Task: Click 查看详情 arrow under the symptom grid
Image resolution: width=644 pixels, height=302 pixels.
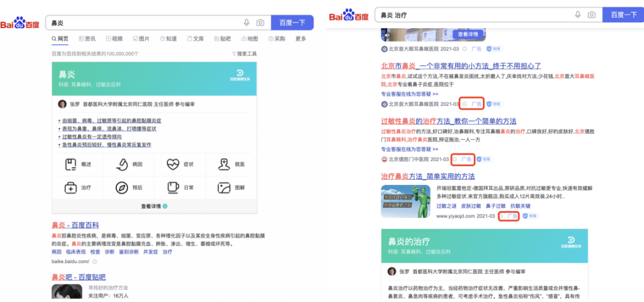Action: click(165, 207)
